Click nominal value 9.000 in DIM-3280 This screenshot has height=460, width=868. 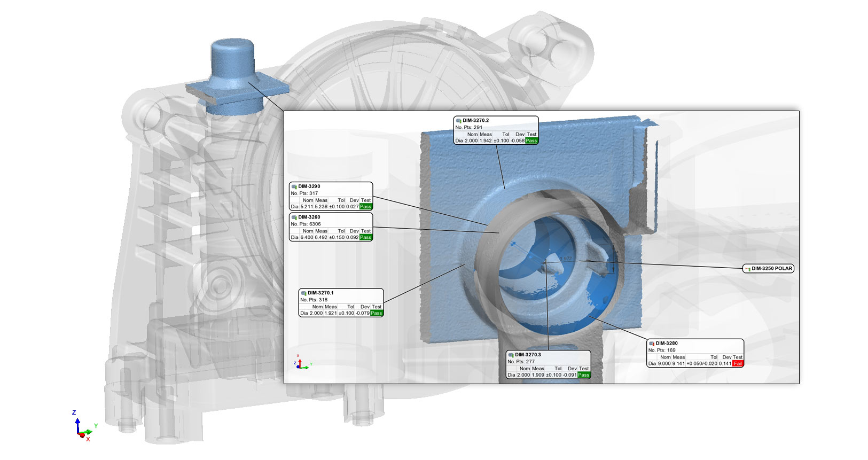click(x=664, y=363)
